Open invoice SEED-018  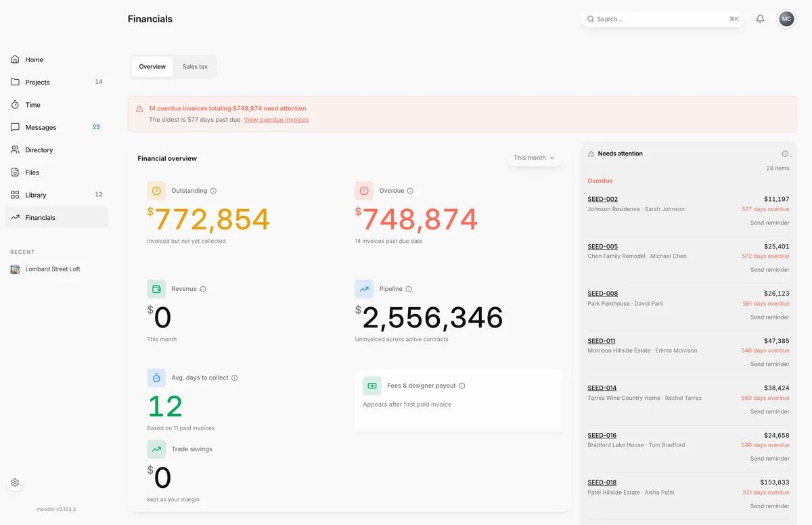[x=602, y=482]
